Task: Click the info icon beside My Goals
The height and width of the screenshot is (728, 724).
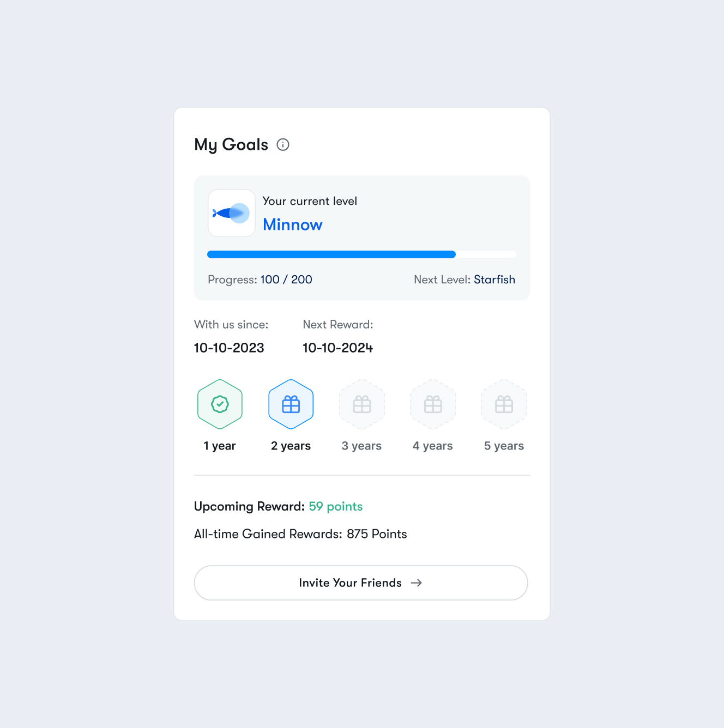Action: 283,144
